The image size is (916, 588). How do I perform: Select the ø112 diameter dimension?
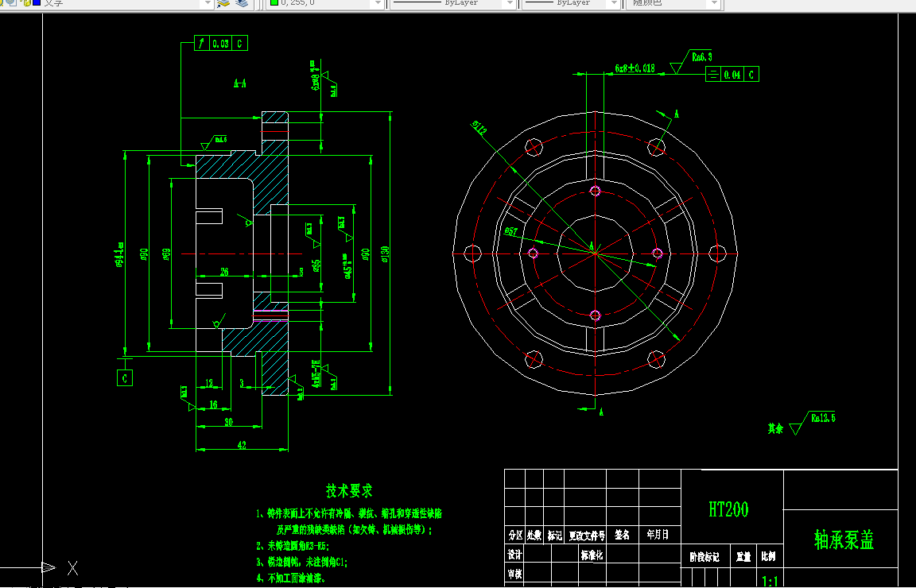[x=479, y=127]
